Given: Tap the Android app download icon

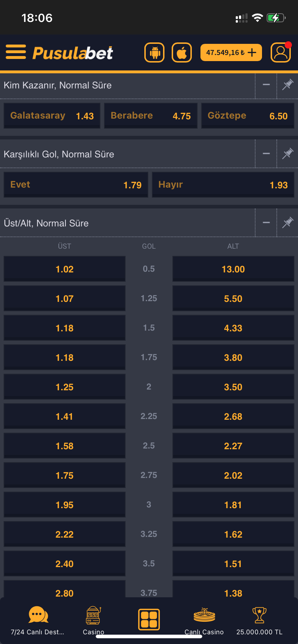Looking at the screenshot, I should pyautogui.click(x=154, y=52).
